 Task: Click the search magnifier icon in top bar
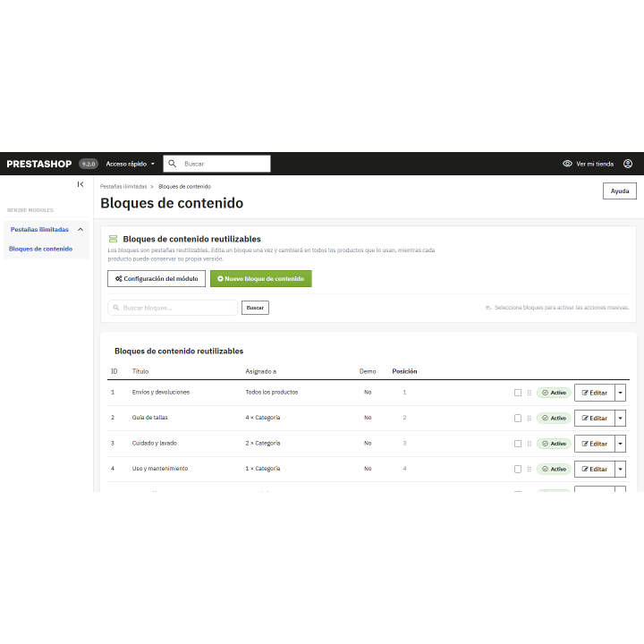click(173, 164)
